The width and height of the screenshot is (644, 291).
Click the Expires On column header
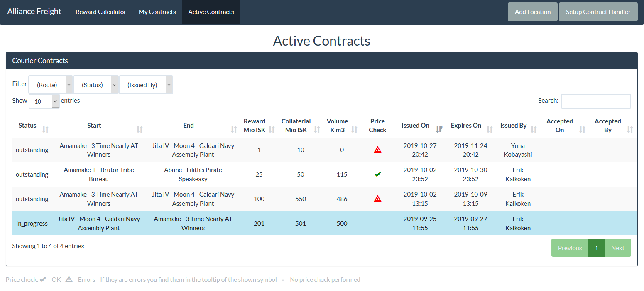[466, 126]
